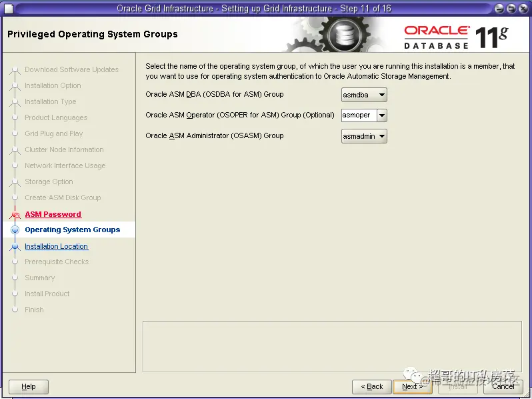
Task: Expand the OSOPER for ASM dropdown arrow
Action: click(382, 115)
